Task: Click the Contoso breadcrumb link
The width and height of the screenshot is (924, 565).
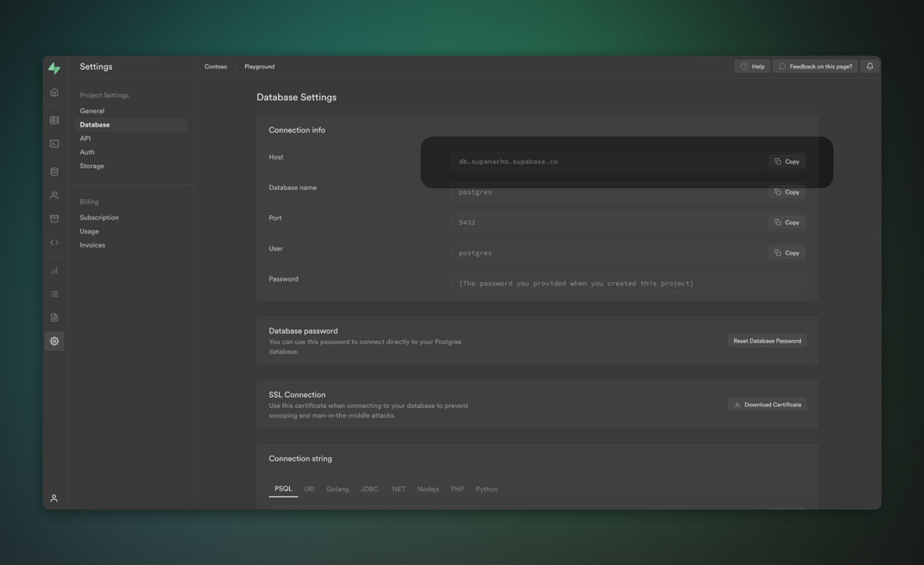Action: click(x=216, y=67)
